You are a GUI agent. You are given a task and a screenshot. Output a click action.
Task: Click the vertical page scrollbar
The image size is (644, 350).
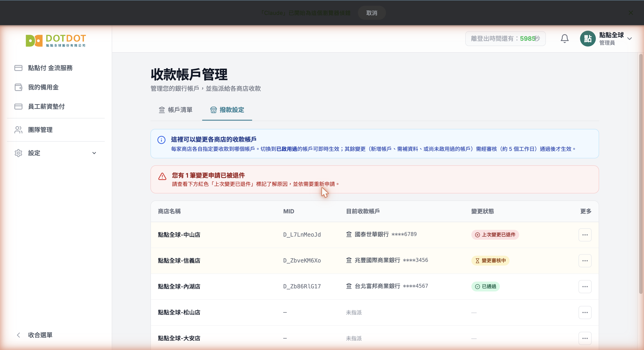[x=641, y=174]
